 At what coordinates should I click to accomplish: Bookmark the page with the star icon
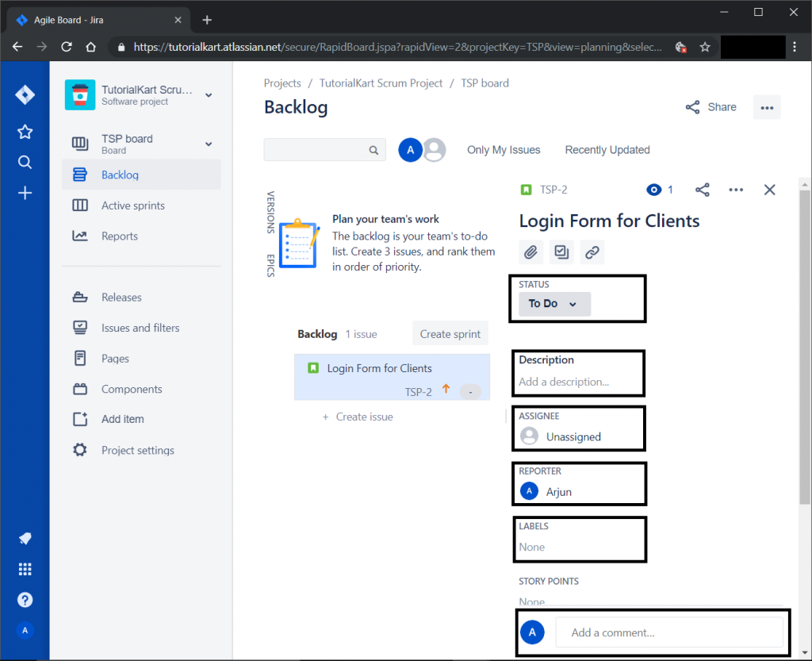point(705,47)
